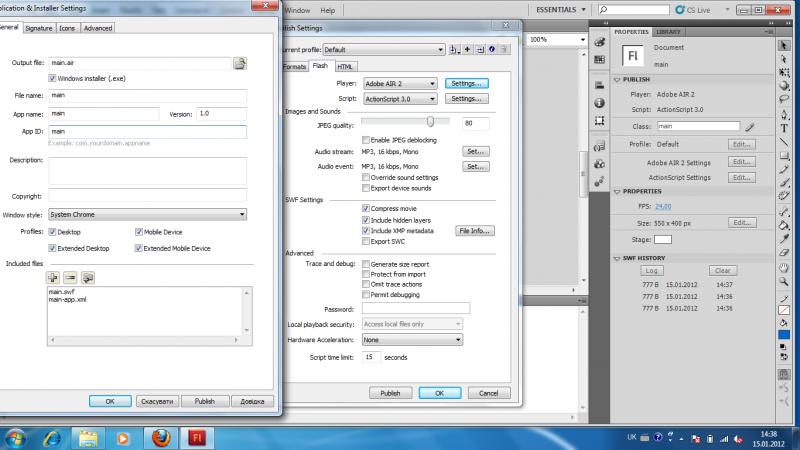Click the profile info icon in Publish Settings
The width and height of the screenshot is (800, 450).
[492, 49]
